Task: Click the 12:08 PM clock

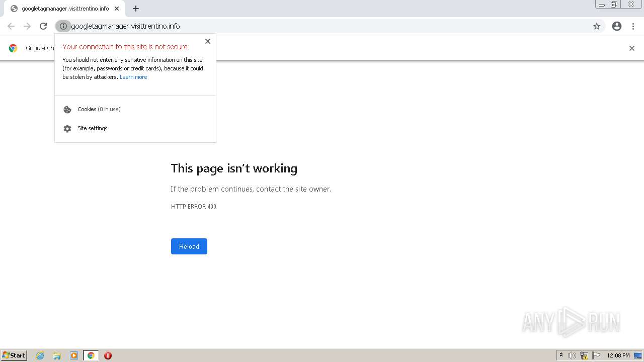Action: [618, 355]
